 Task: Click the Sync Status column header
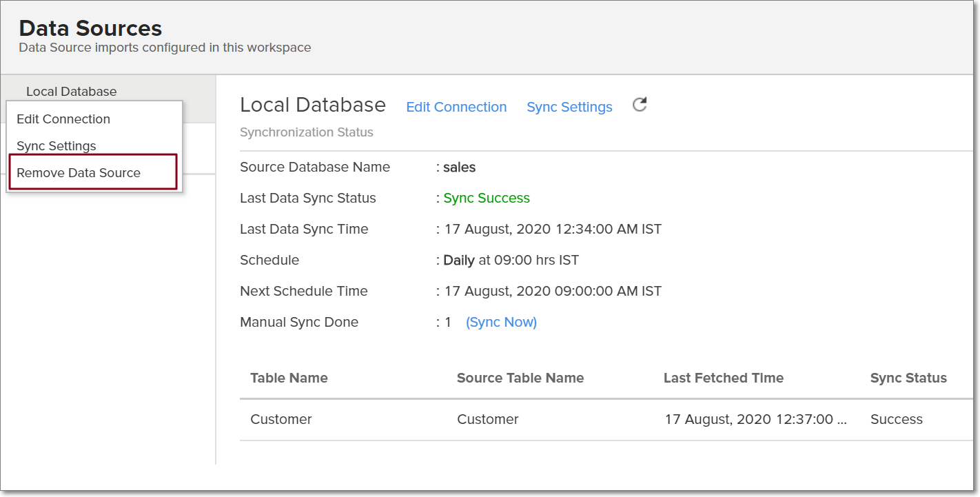point(908,378)
